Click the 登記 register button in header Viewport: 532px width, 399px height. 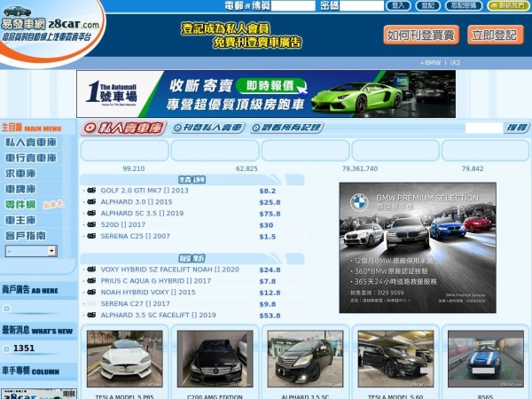(428, 6)
